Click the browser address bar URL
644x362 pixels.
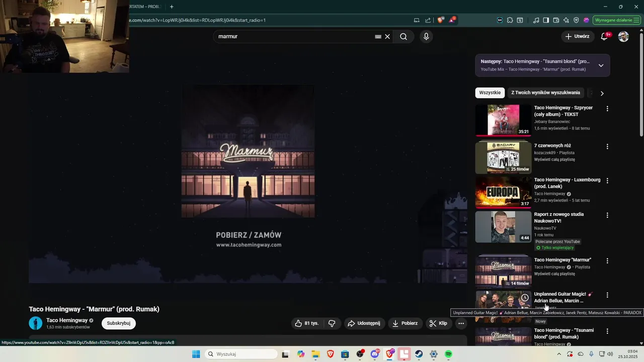(x=196, y=20)
